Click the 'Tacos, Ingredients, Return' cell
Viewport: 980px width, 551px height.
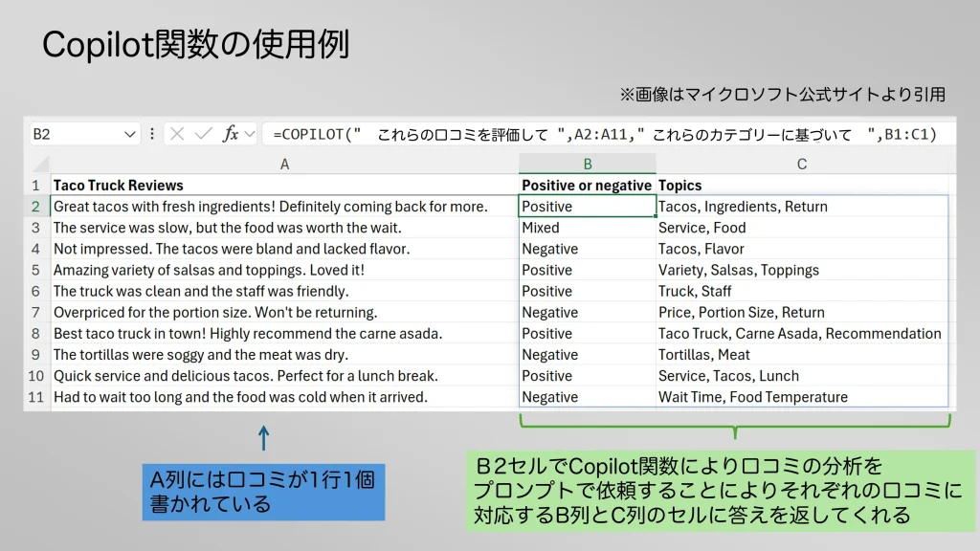click(802, 207)
